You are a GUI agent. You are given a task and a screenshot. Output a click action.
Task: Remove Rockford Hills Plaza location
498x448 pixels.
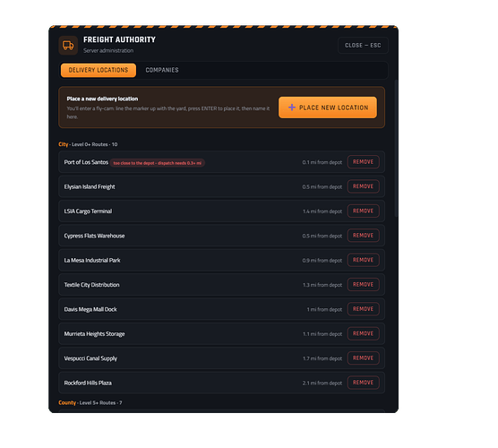(363, 383)
